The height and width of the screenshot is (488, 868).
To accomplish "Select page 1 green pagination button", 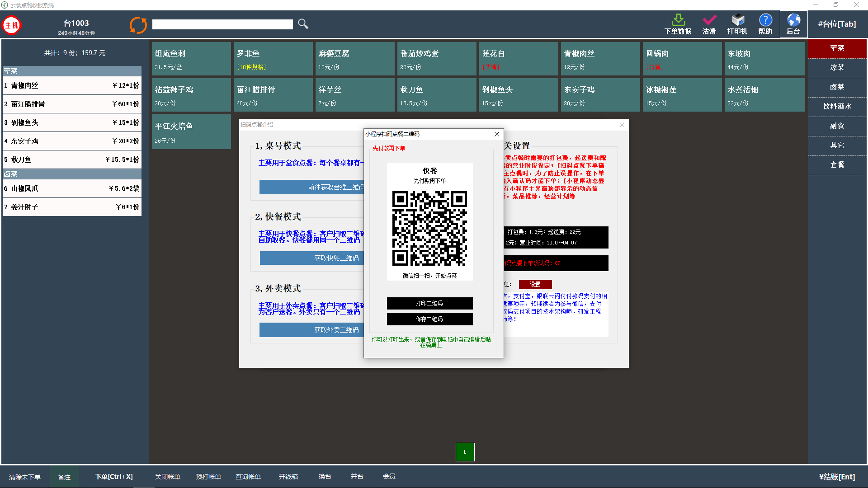I will point(465,452).
